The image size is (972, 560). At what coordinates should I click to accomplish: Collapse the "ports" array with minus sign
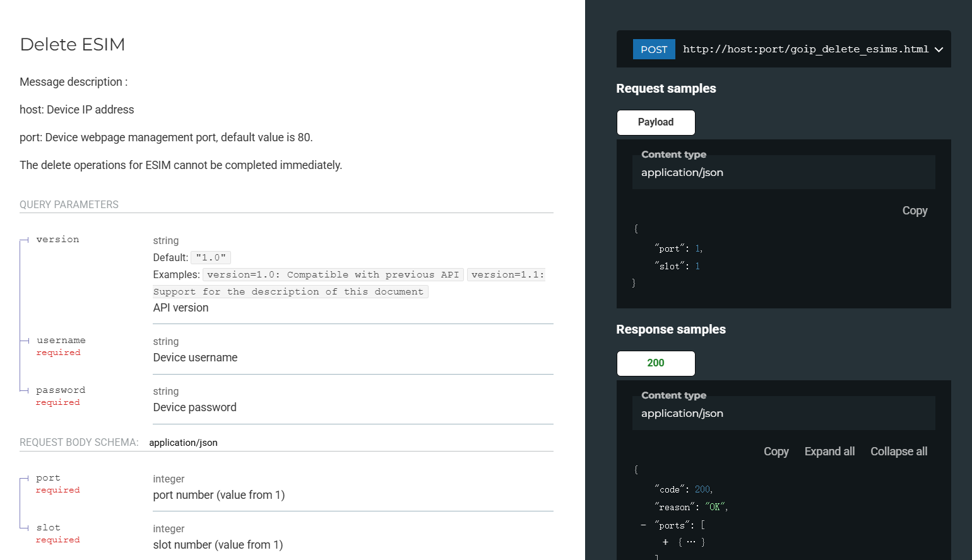(643, 525)
